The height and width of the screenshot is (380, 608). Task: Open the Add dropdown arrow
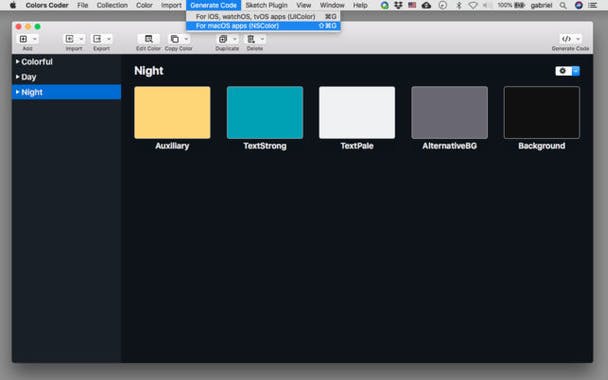click(x=35, y=39)
